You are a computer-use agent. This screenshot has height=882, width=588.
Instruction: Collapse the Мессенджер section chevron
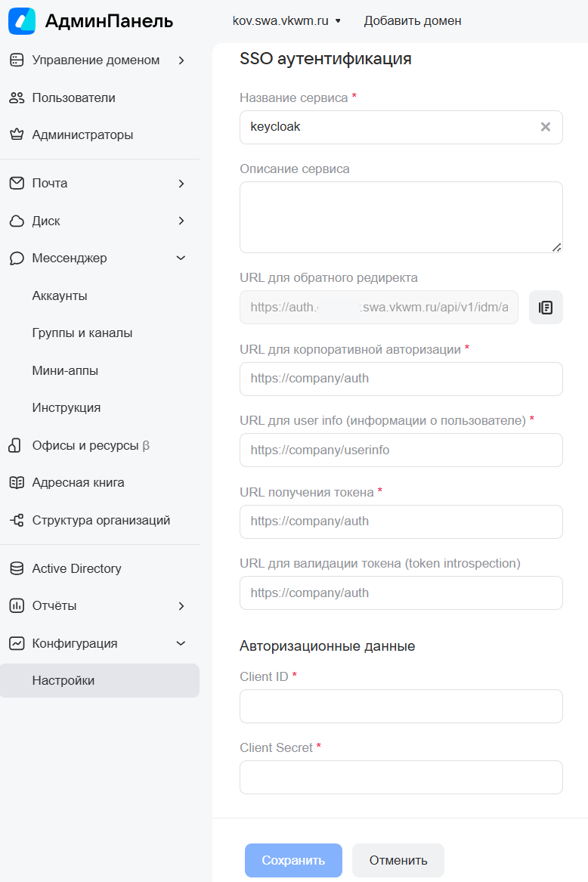click(x=181, y=258)
